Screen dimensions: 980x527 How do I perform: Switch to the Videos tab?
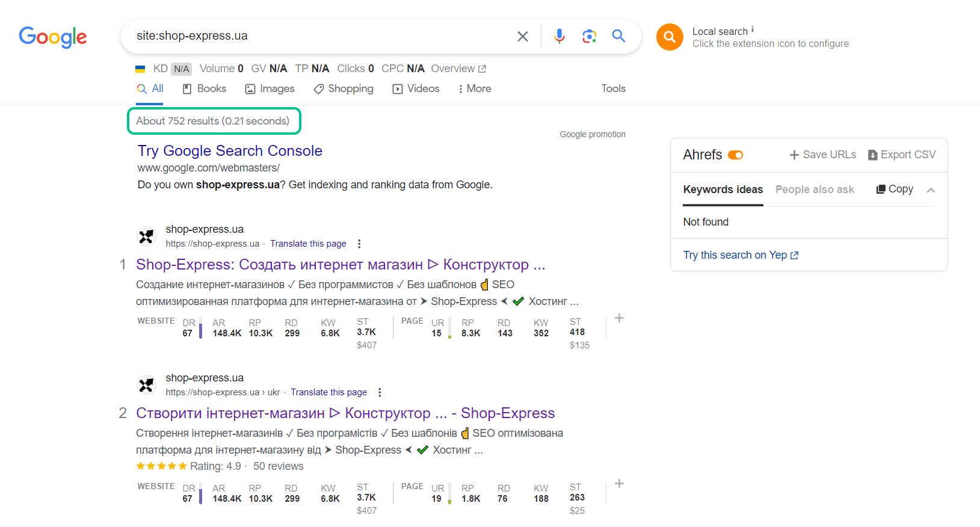[x=416, y=88]
